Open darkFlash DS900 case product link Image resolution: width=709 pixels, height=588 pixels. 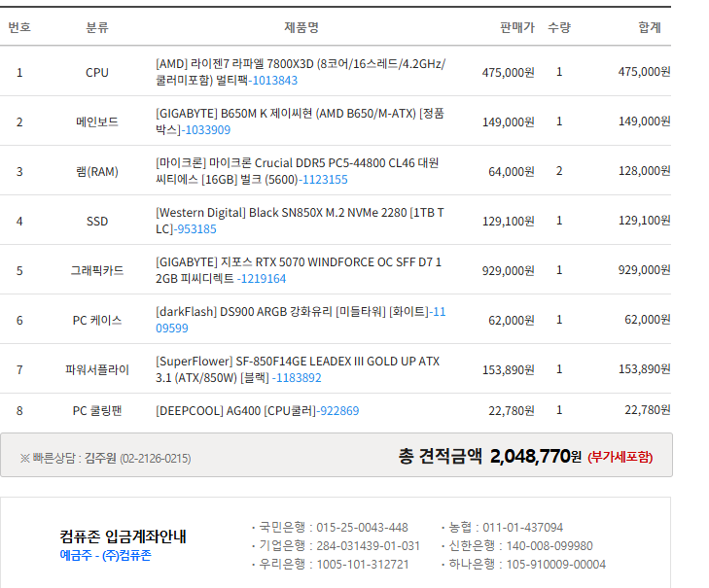(301, 320)
